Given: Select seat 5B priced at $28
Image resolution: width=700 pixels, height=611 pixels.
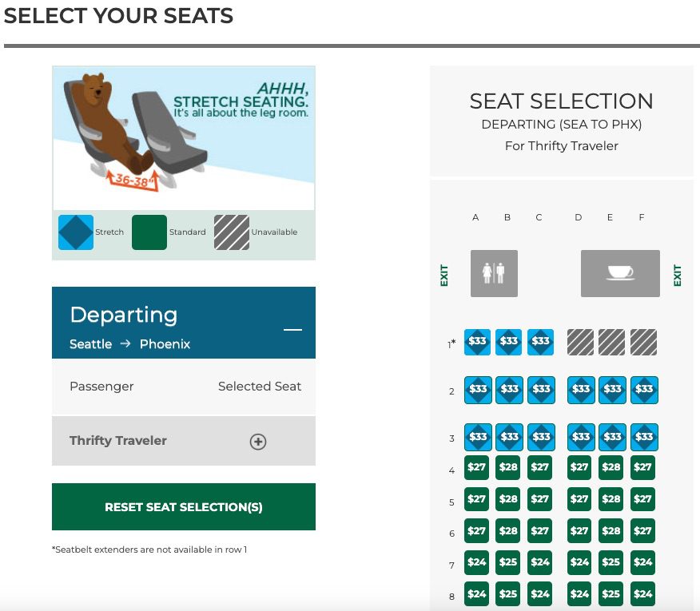Looking at the screenshot, I should pyautogui.click(x=508, y=498).
